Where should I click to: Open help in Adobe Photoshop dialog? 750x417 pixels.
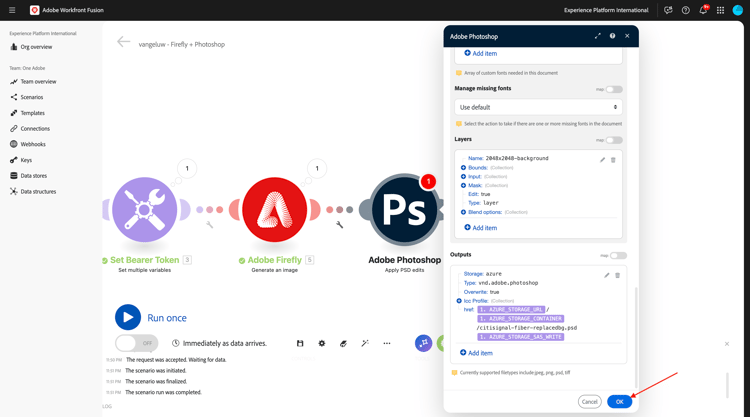tap(612, 36)
